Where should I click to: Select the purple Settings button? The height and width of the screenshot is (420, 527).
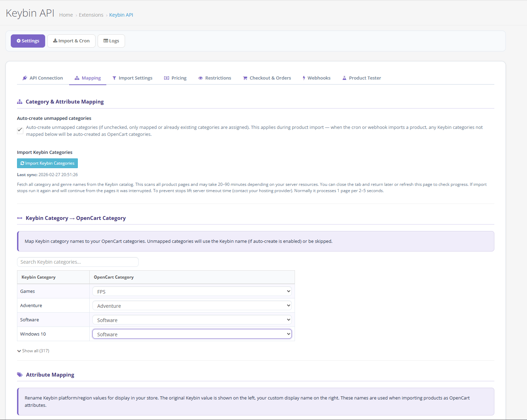coord(28,41)
